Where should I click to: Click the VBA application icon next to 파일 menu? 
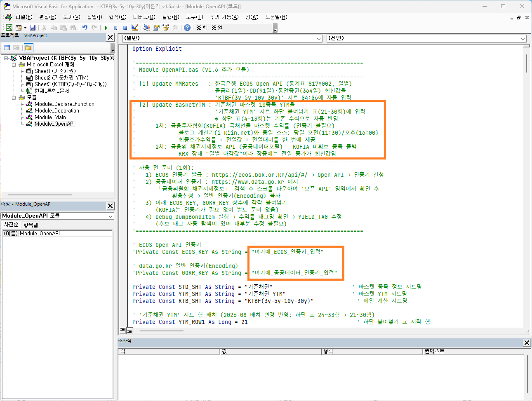click(8, 17)
